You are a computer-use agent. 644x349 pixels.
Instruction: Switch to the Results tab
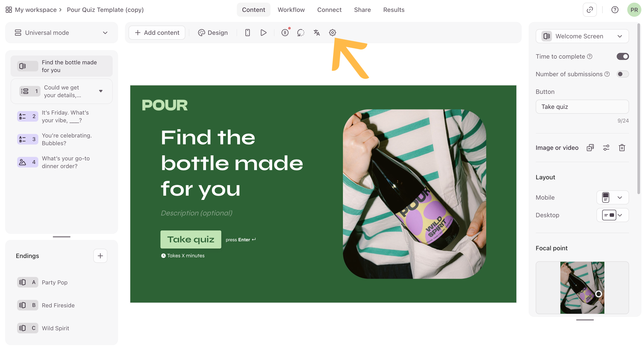click(x=394, y=10)
